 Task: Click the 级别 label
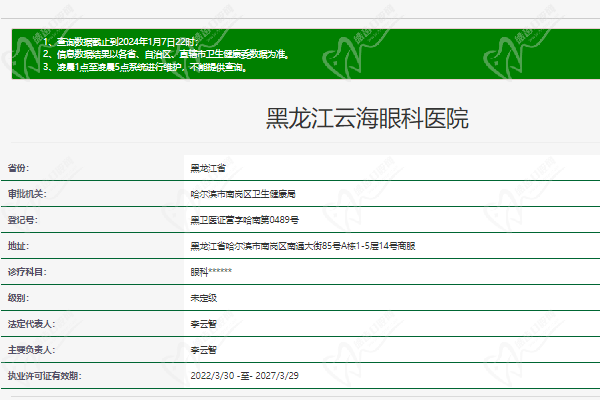click(x=18, y=298)
